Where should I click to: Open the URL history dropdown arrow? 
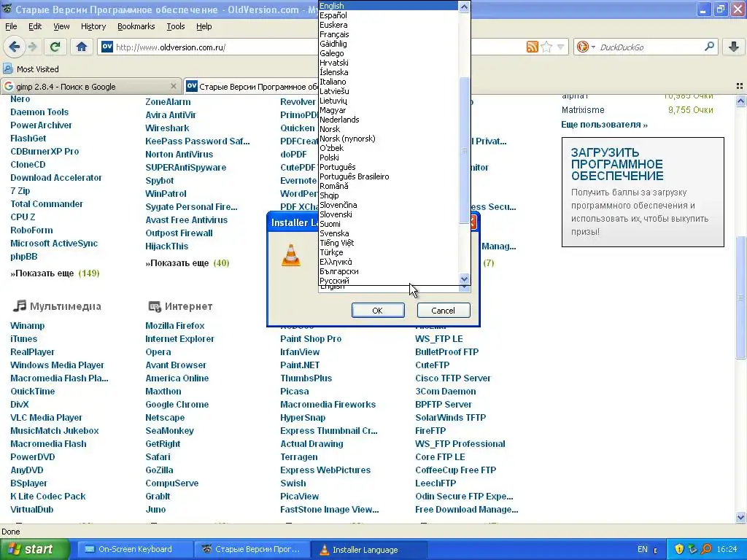pyautogui.click(x=560, y=47)
